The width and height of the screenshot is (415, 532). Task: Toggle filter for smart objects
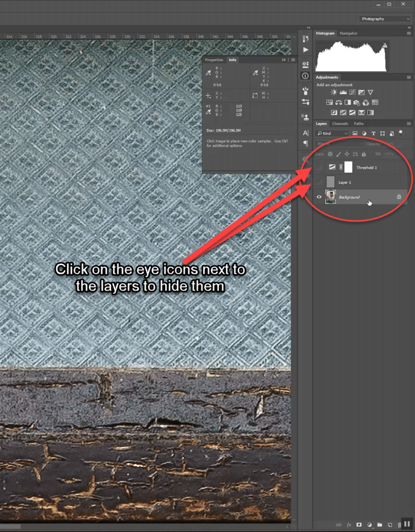tap(391, 133)
